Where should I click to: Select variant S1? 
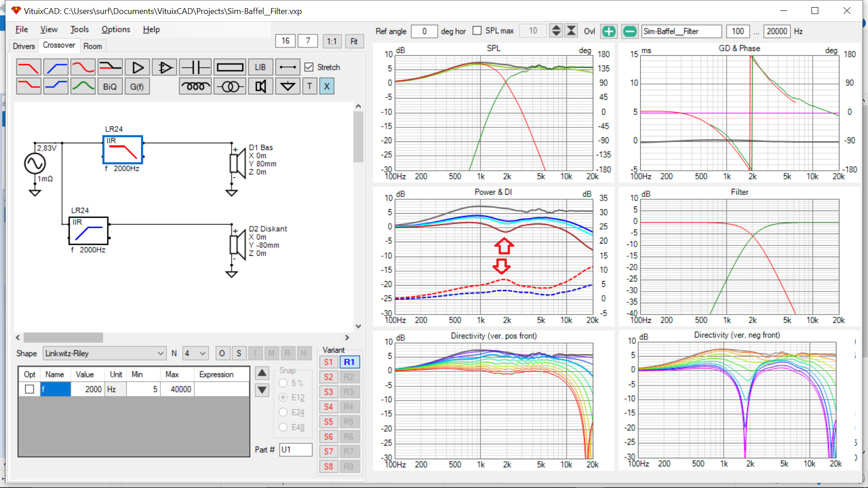tap(329, 362)
